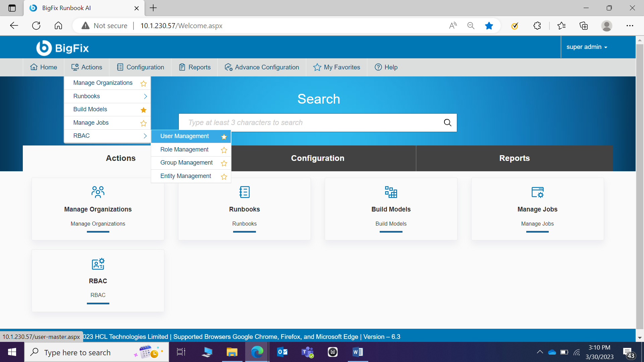Image resolution: width=644 pixels, height=362 pixels.
Task: Toggle favorite star for Role Management
Action: click(224, 150)
